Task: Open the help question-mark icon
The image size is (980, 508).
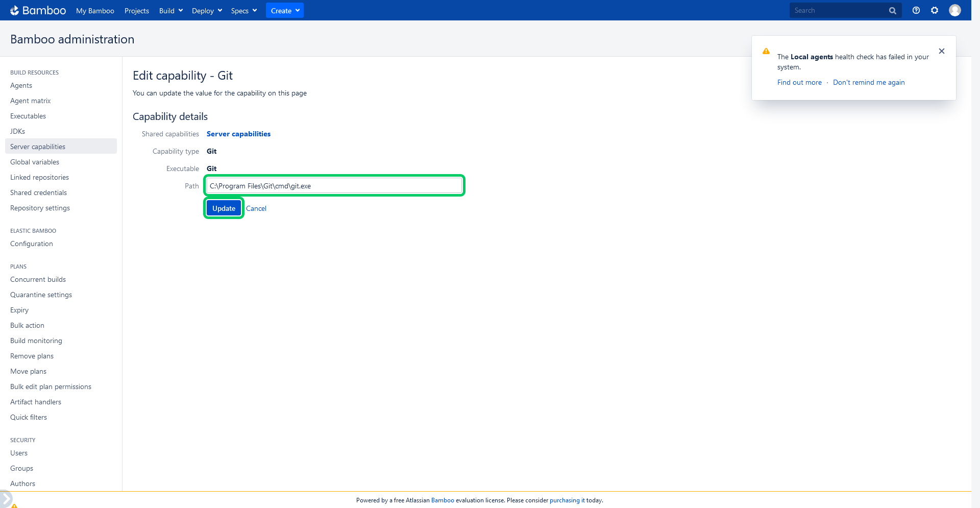Action: click(x=916, y=10)
